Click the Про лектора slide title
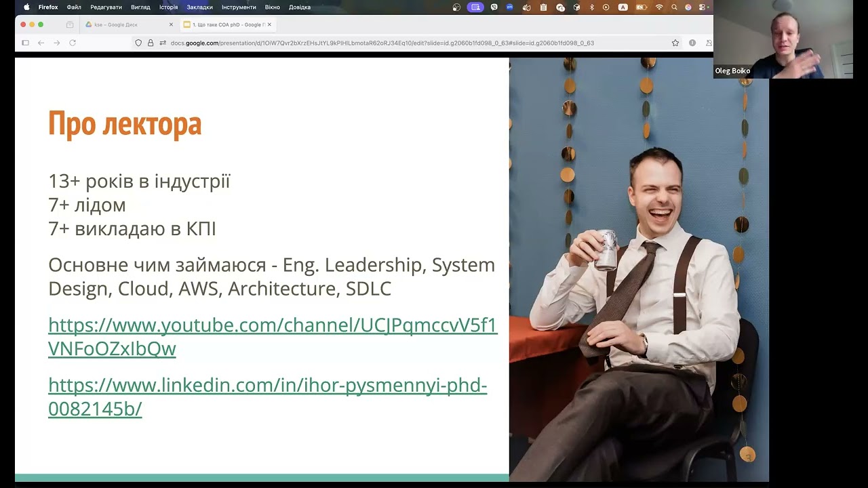 pyautogui.click(x=125, y=124)
